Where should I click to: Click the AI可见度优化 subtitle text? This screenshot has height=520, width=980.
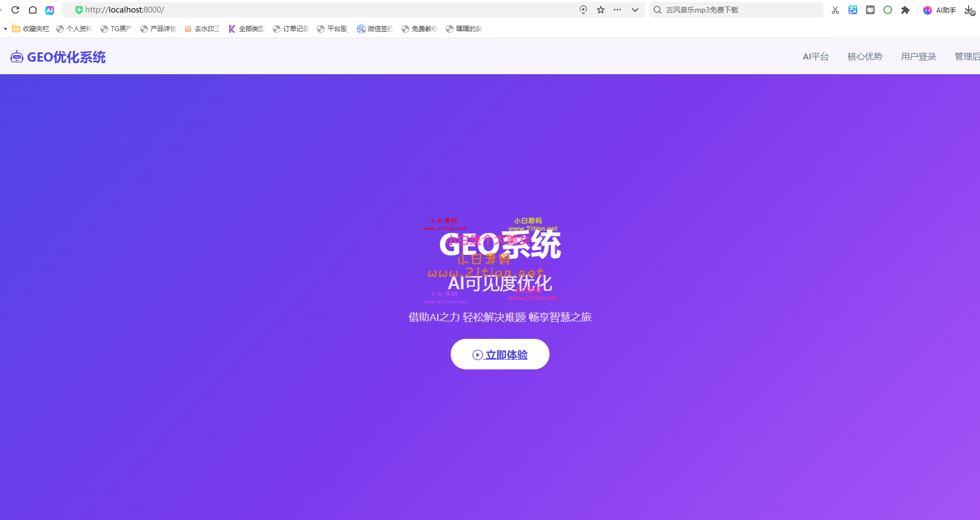pos(500,283)
